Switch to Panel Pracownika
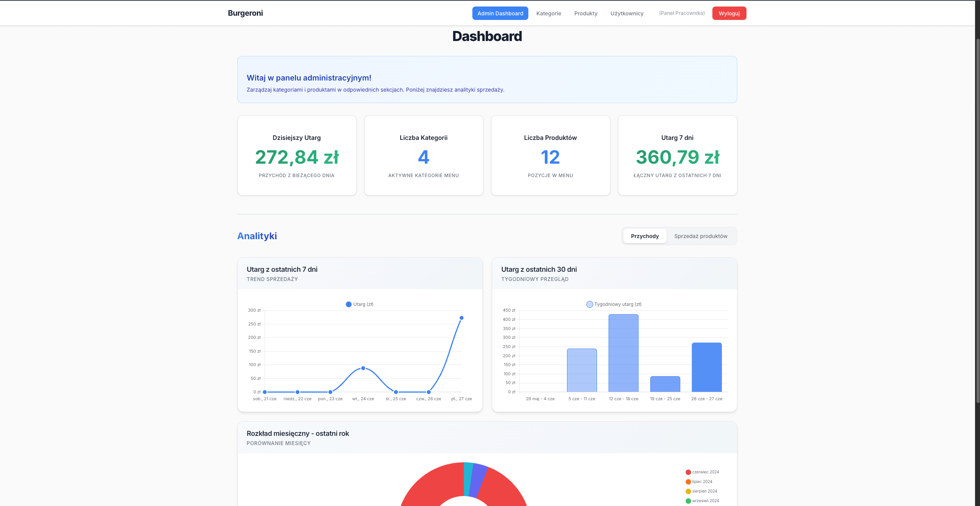This screenshot has height=506, width=980. [x=682, y=13]
